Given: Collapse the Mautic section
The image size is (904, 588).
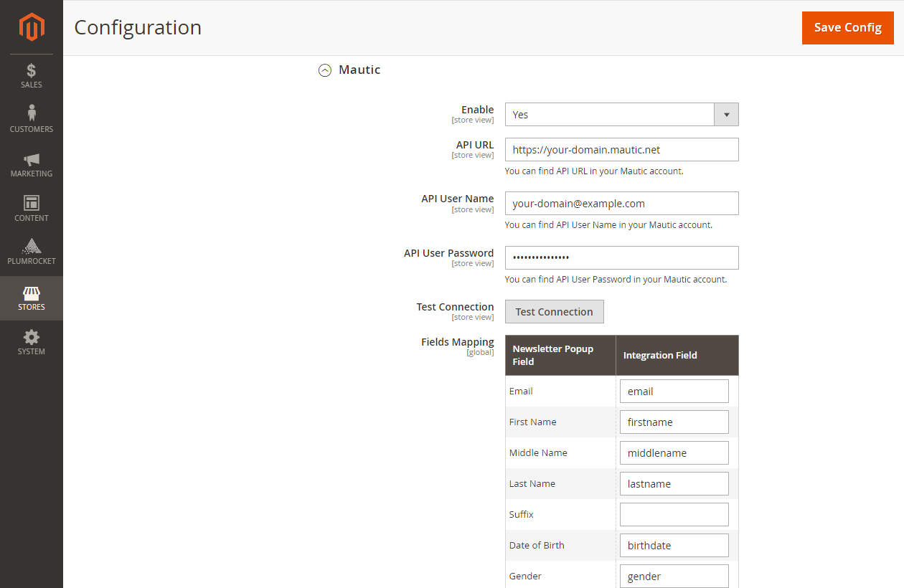Looking at the screenshot, I should [x=325, y=70].
